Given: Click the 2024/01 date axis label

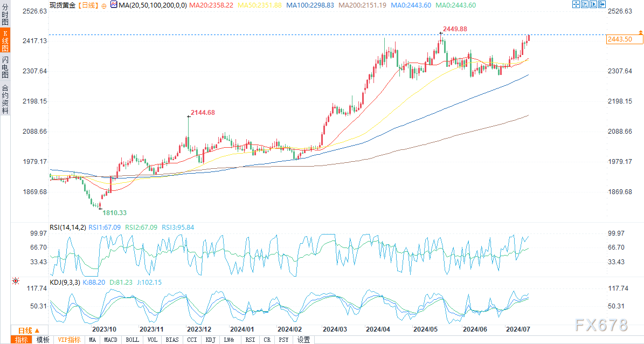Looking at the screenshot, I should (242, 329).
